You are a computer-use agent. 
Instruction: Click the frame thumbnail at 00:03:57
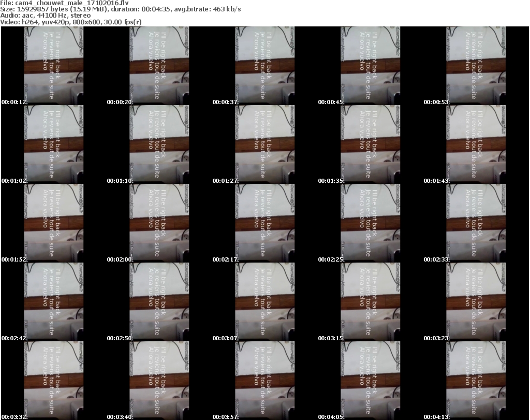pyautogui.click(x=264, y=381)
